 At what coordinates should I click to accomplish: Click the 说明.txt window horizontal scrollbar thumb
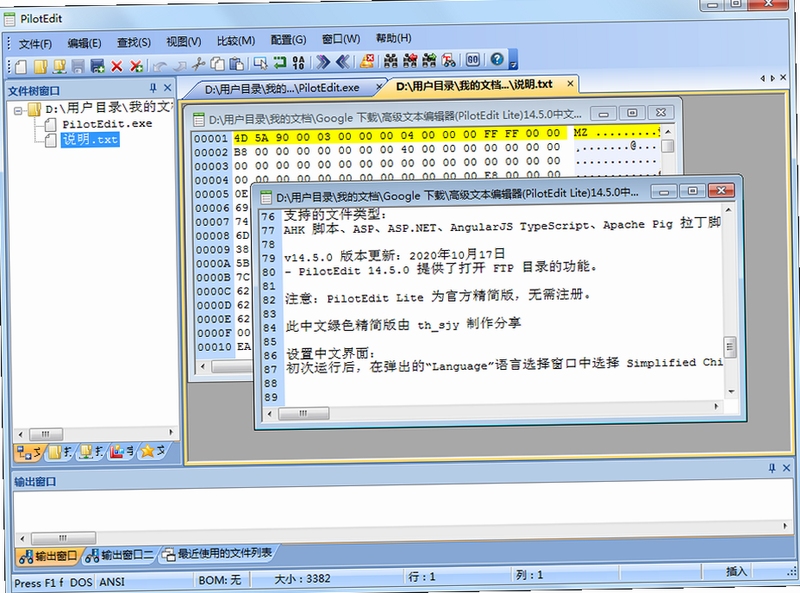[x=303, y=413]
